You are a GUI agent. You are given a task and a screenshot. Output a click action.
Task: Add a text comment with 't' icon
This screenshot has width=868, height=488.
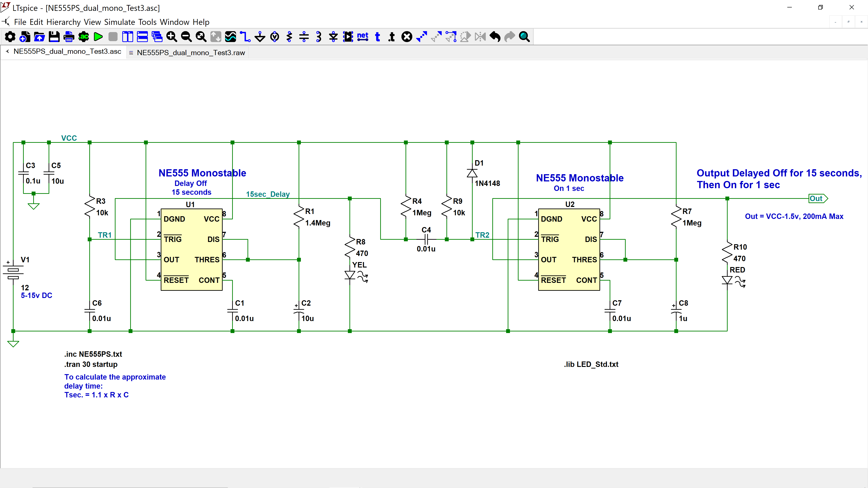click(x=377, y=37)
